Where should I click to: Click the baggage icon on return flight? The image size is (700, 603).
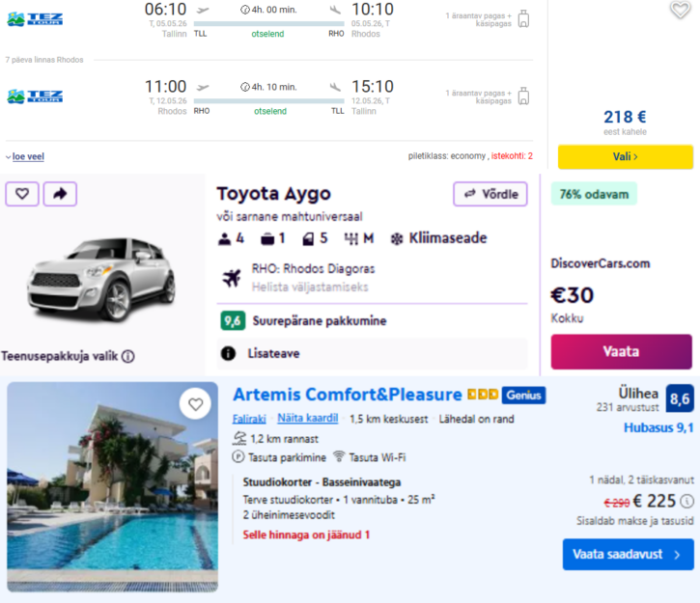[523, 96]
